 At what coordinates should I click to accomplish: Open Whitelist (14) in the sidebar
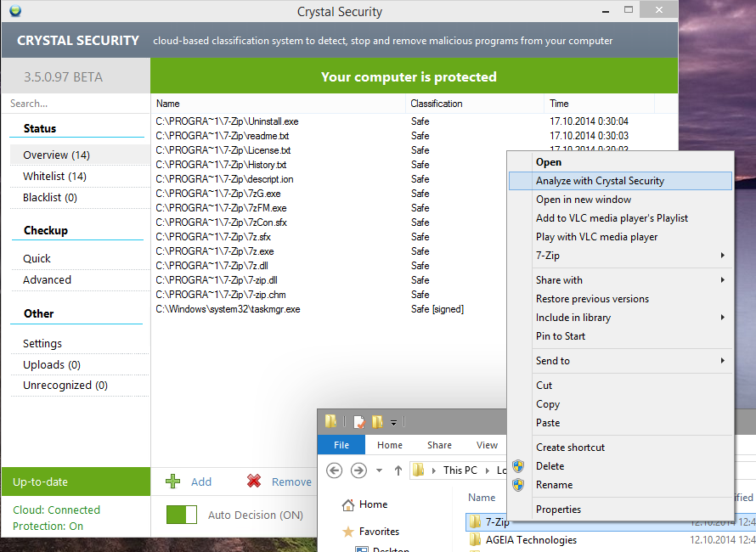pos(80,176)
